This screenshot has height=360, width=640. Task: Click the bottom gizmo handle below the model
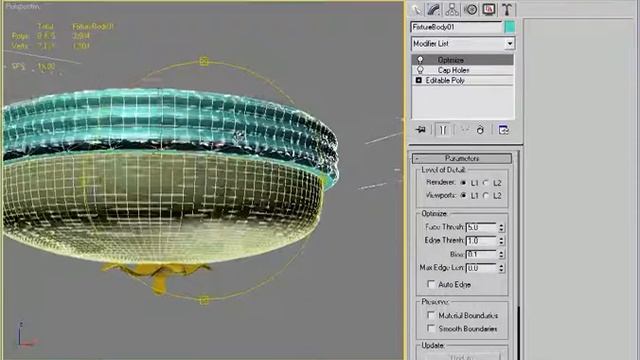pos(204,301)
